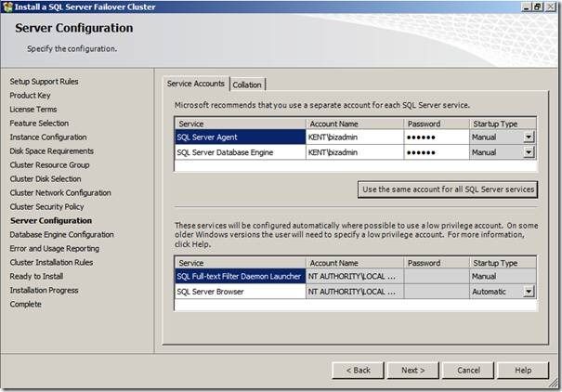
Task: Click Startup Type column header in top table
Action: coord(503,124)
